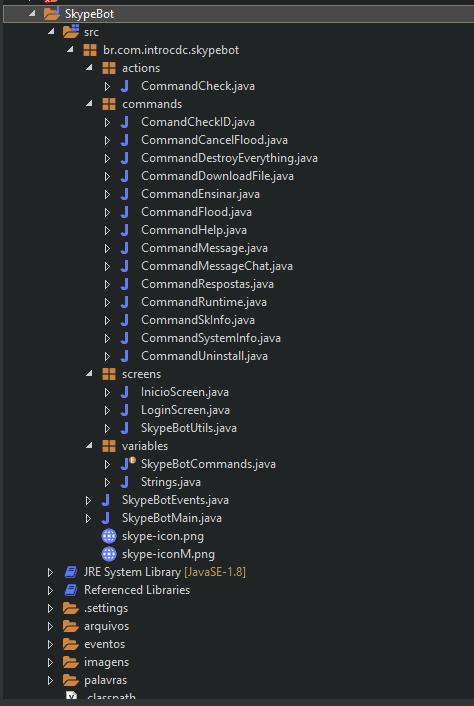Select CommandDestroyEverything.java in the tree
This screenshot has height=706, width=474.
pyautogui.click(x=230, y=158)
